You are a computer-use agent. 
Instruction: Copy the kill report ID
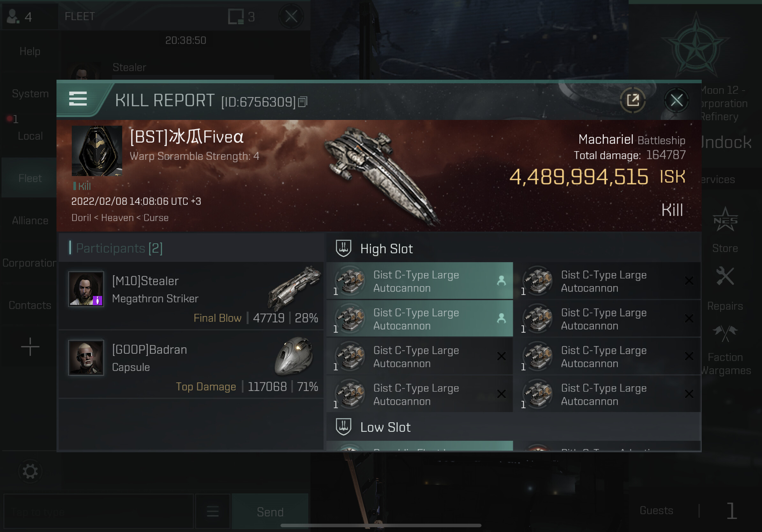tap(303, 102)
